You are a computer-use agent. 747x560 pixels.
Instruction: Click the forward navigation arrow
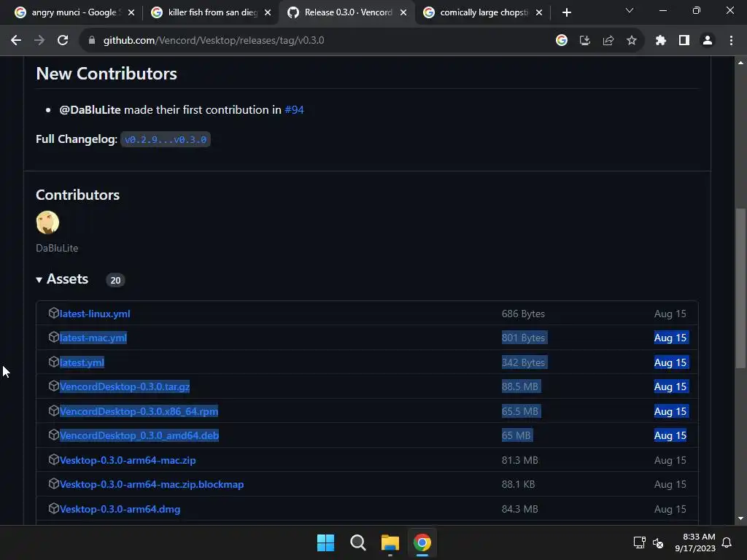point(39,41)
